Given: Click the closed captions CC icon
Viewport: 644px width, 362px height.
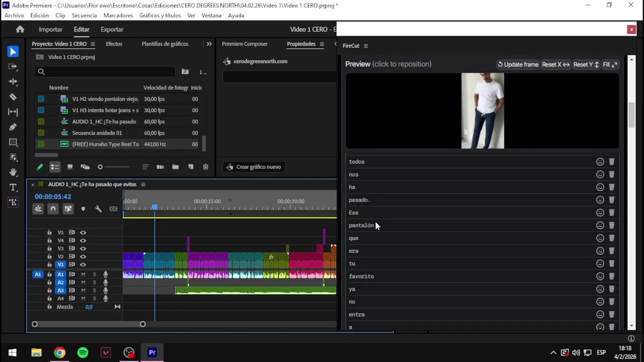Looking at the screenshot, I should [x=113, y=209].
